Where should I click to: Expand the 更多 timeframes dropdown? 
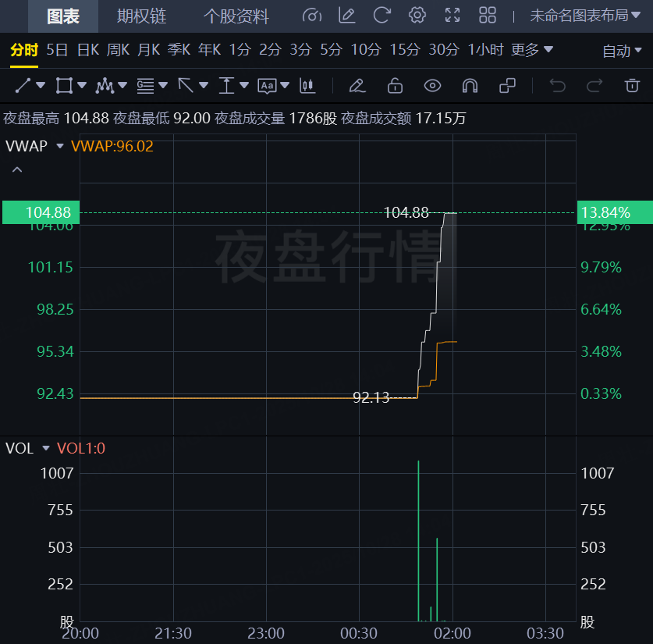point(532,50)
